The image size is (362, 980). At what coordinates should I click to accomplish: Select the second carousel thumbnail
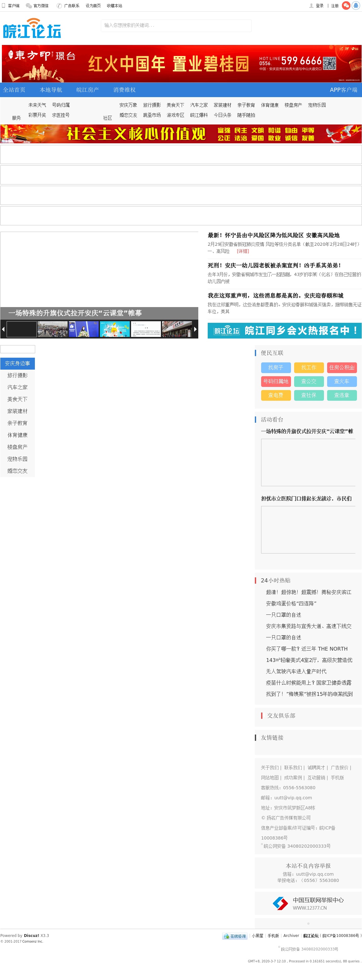(x=52, y=329)
